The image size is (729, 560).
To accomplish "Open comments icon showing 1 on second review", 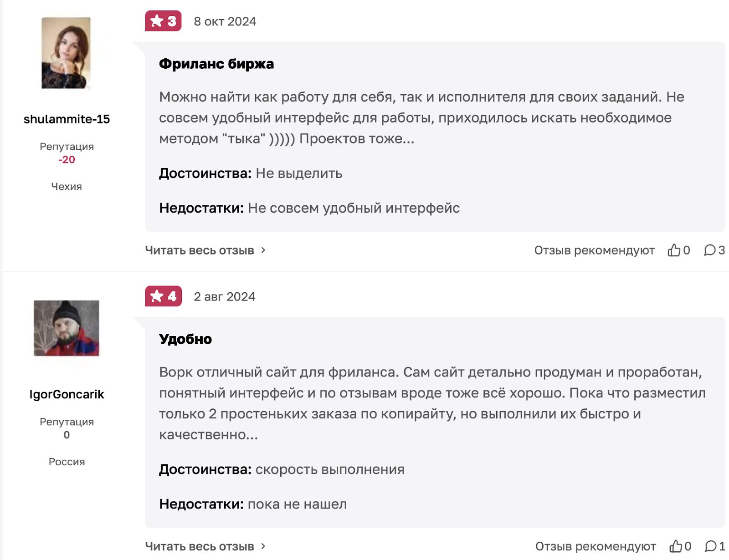I will click(x=710, y=545).
